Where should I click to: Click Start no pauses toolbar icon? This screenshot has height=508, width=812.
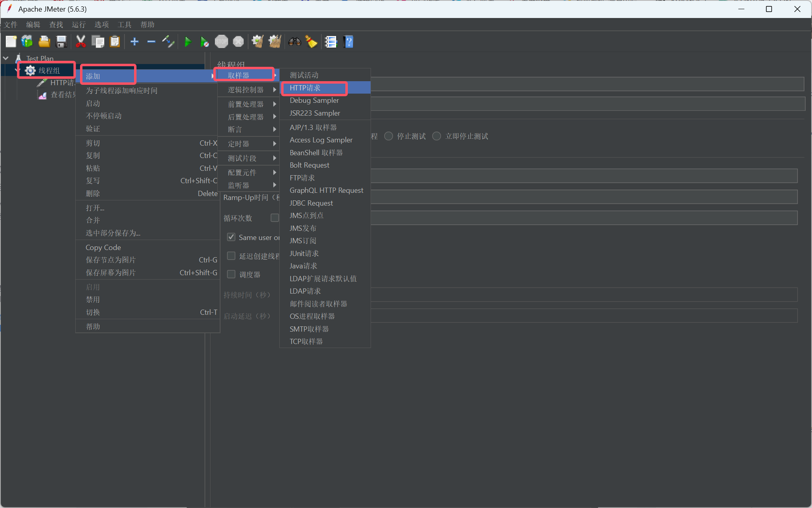point(204,42)
